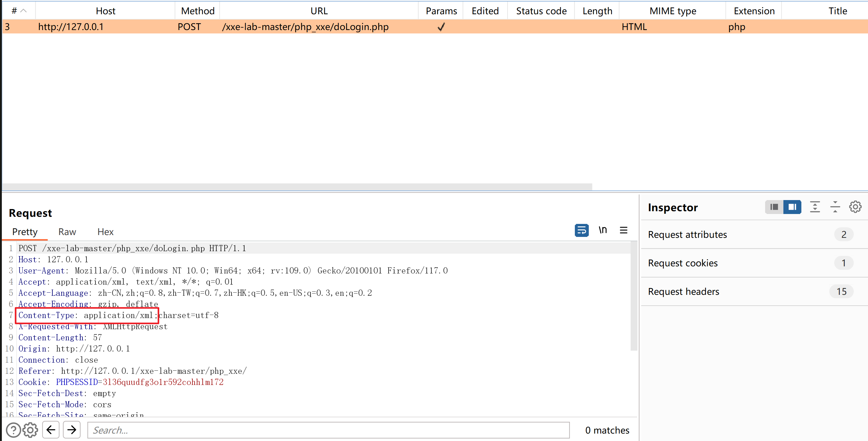This screenshot has width=868, height=441.
Task: Click the Pretty tab in Request panel
Action: click(x=25, y=232)
